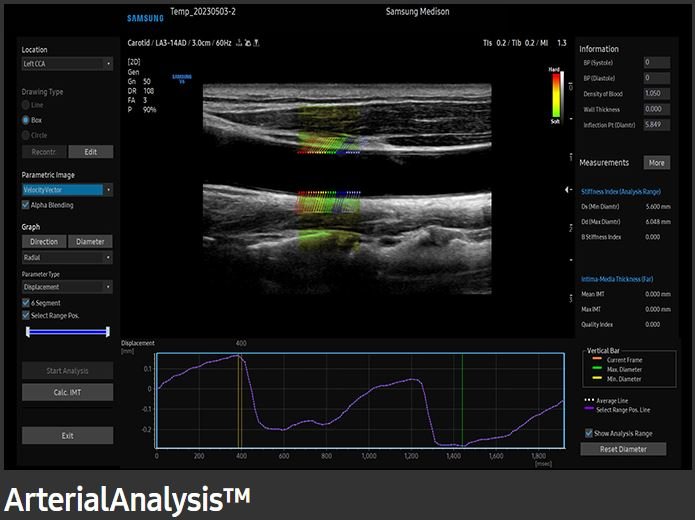Image resolution: width=695 pixels, height=520 pixels.
Task: Click the Samsung logo in header
Action: tap(145, 18)
